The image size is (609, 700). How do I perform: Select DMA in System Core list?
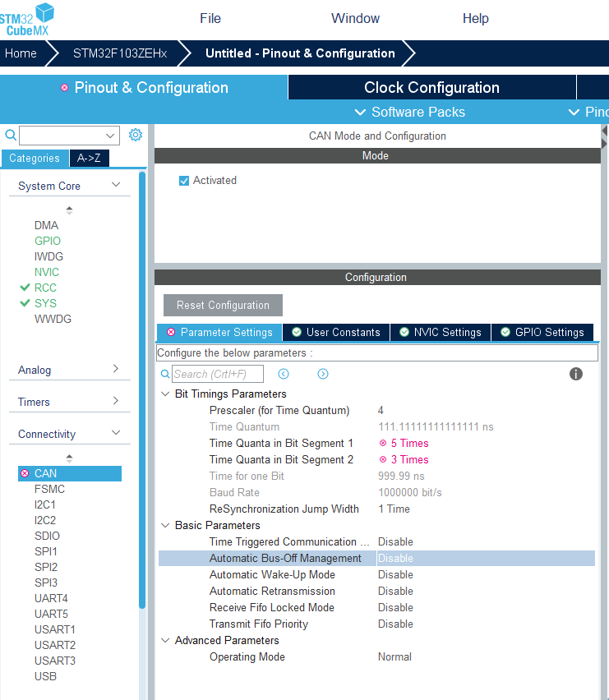(46, 225)
